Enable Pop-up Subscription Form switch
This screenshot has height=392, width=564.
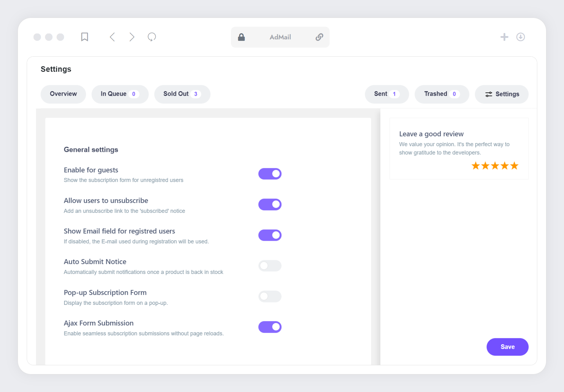tap(270, 297)
